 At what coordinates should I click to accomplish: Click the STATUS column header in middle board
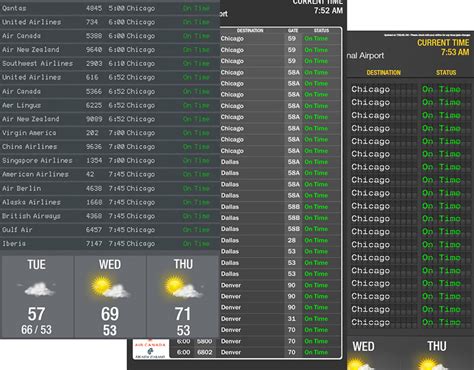click(321, 30)
